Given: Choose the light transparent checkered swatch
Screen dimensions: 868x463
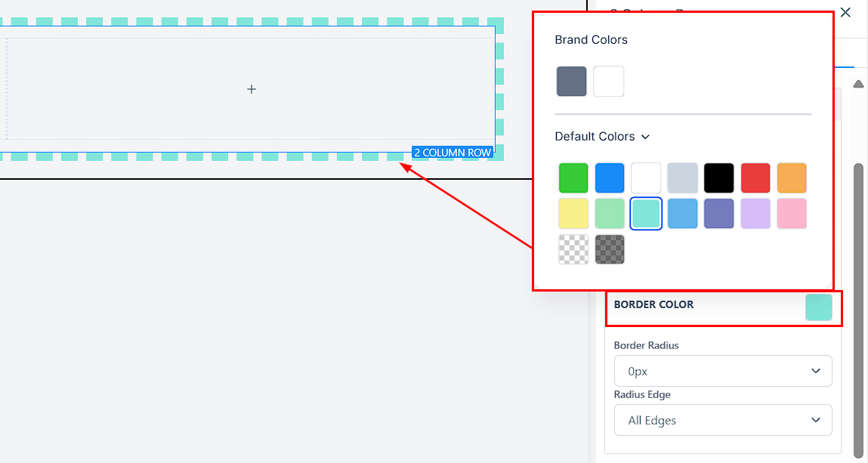Looking at the screenshot, I should coord(573,249).
